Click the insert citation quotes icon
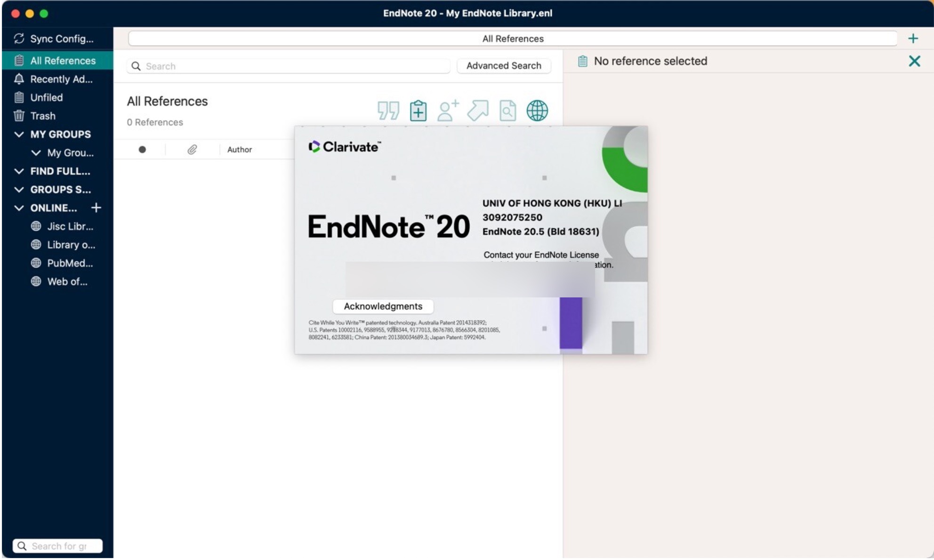 387,110
